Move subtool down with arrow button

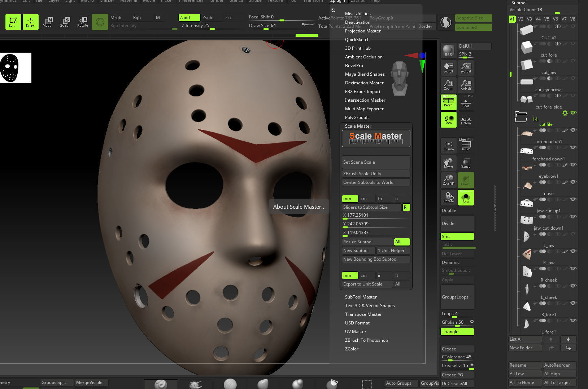click(568, 339)
